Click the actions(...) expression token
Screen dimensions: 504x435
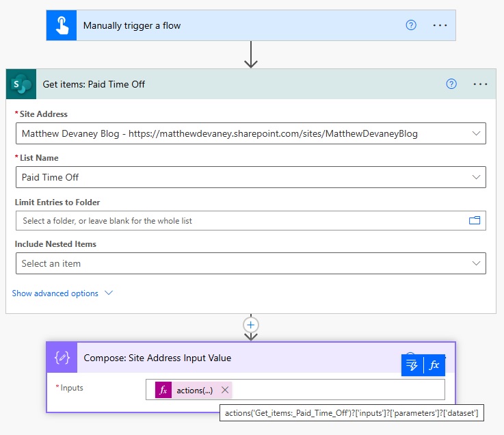(x=194, y=390)
